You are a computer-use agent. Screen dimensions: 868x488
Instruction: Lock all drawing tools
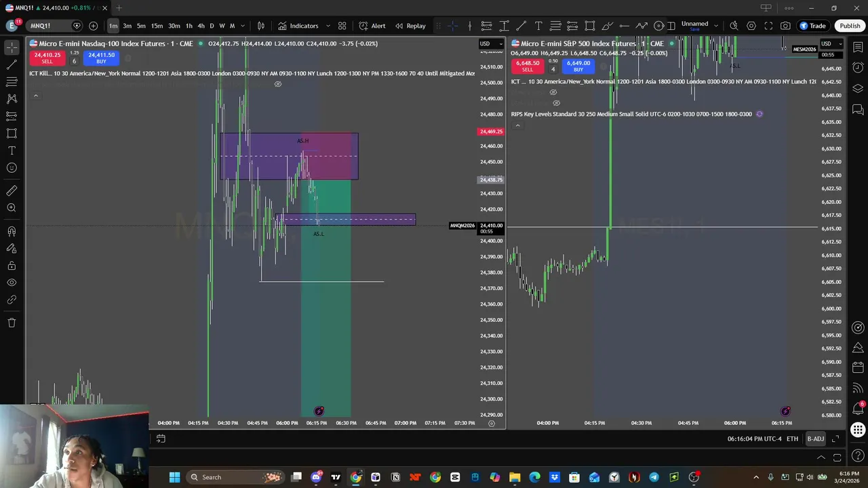(12, 266)
